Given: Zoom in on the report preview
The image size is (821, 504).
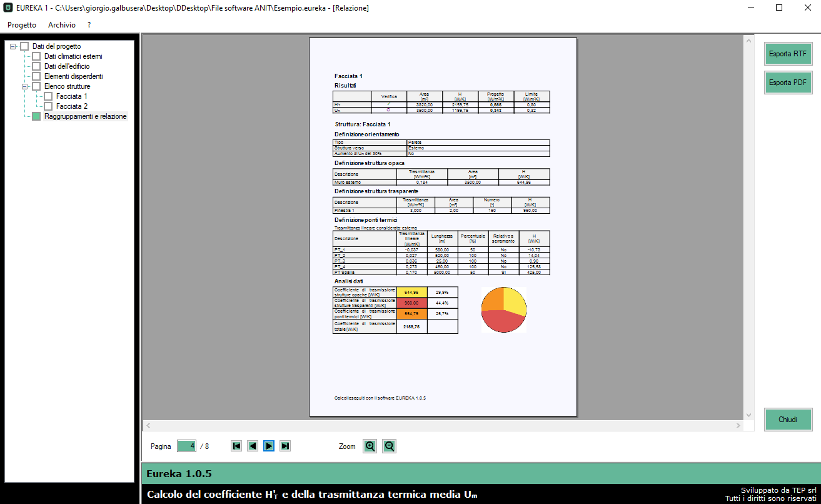Looking at the screenshot, I should (370, 446).
